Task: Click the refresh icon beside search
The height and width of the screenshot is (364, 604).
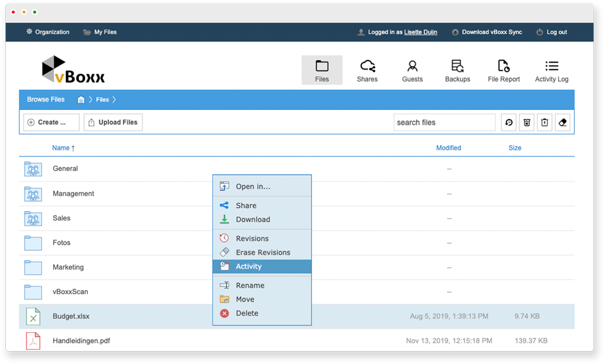Action: coord(508,123)
